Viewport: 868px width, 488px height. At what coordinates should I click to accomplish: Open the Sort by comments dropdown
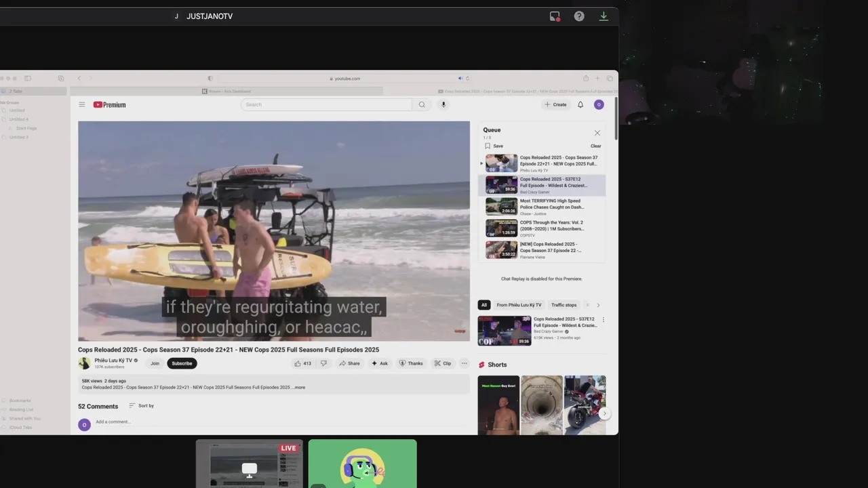click(x=142, y=405)
